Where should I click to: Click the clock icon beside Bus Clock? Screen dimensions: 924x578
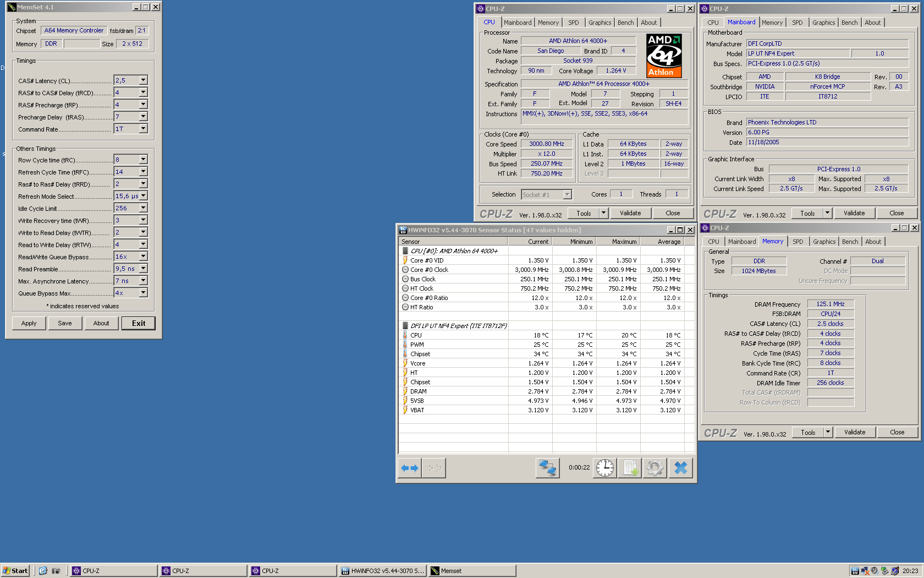(x=405, y=279)
